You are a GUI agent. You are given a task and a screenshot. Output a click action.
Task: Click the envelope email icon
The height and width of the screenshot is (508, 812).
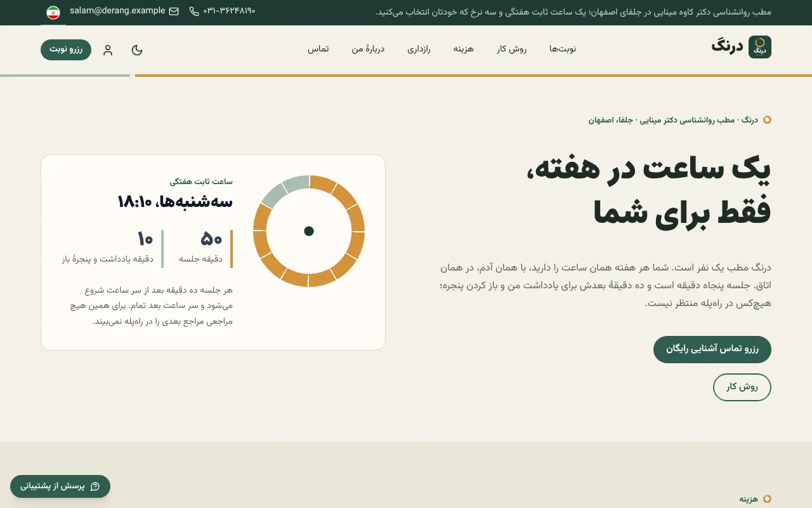click(x=174, y=11)
